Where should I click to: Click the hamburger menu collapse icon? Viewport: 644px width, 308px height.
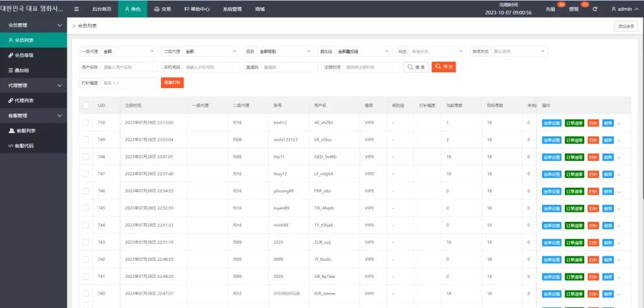(x=77, y=9)
